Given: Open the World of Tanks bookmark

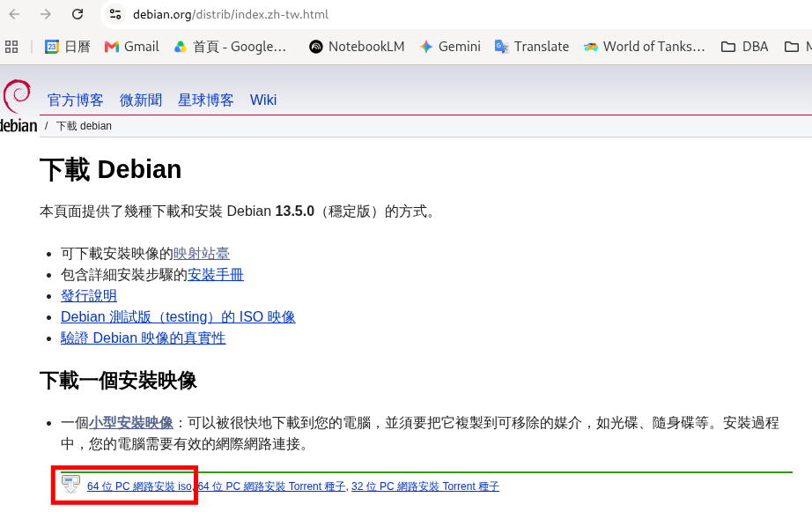Looking at the screenshot, I should pos(644,47).
